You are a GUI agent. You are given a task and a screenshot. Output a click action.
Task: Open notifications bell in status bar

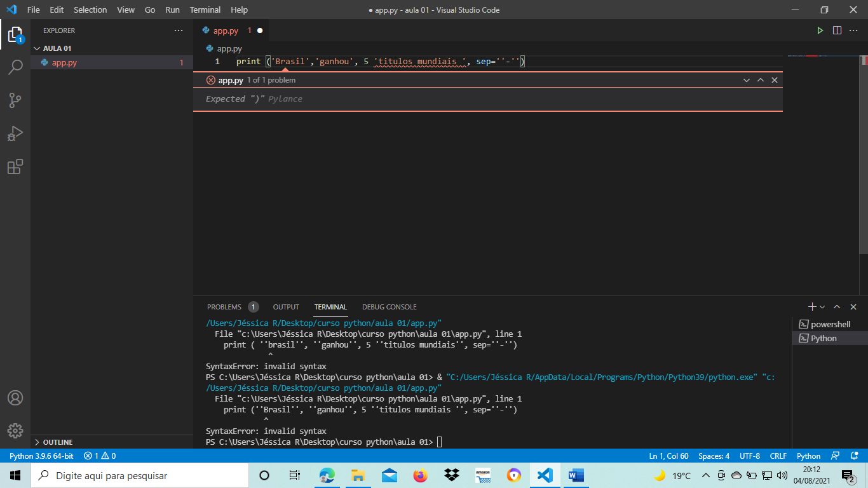coord(853,456)
